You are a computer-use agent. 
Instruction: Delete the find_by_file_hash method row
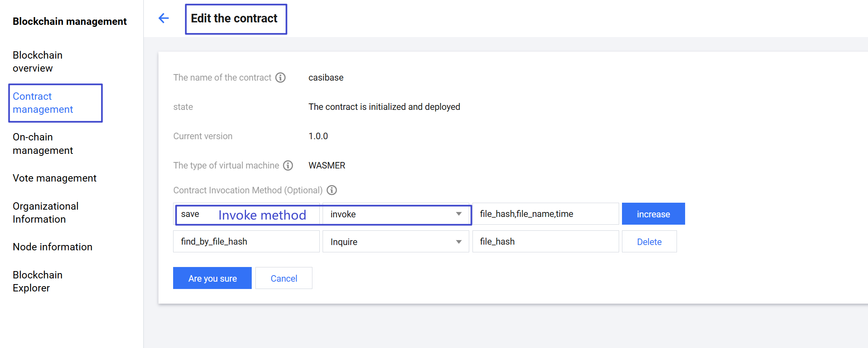(x=649, y=242)
